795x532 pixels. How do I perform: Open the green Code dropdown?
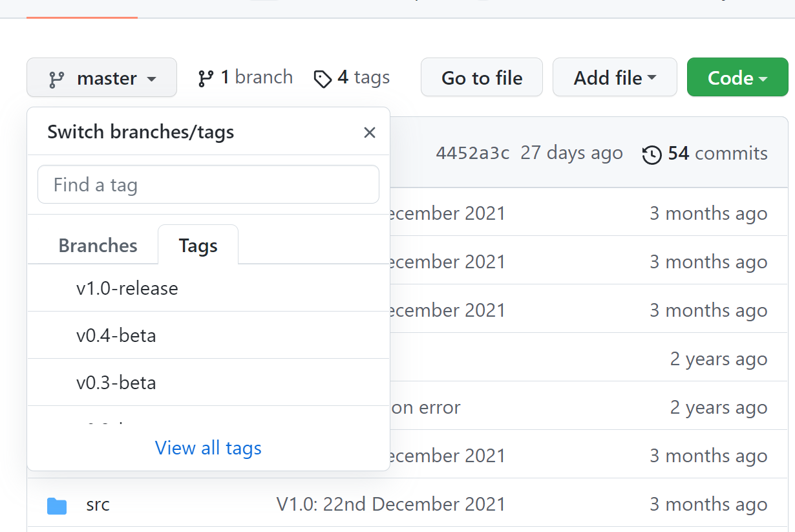tap(737, 78)
